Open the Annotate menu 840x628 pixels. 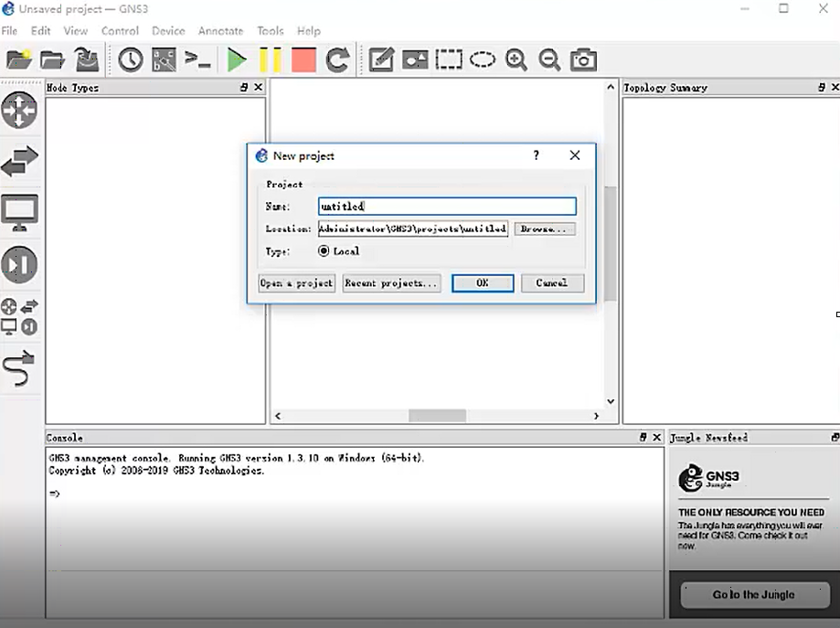tap(220, 31)
